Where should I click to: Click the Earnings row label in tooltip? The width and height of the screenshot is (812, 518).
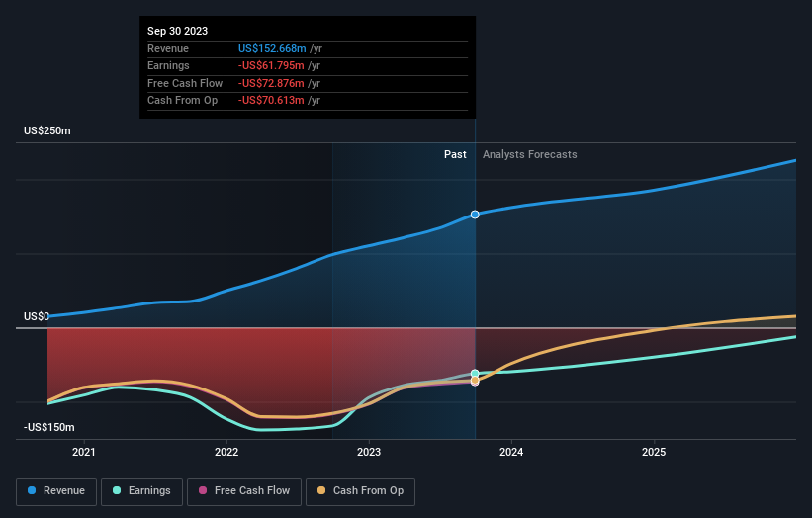tap(168, 65)
